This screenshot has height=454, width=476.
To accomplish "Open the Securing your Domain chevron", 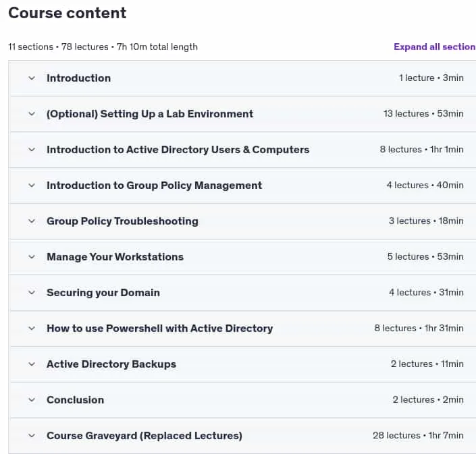I will tap(32, 293).
